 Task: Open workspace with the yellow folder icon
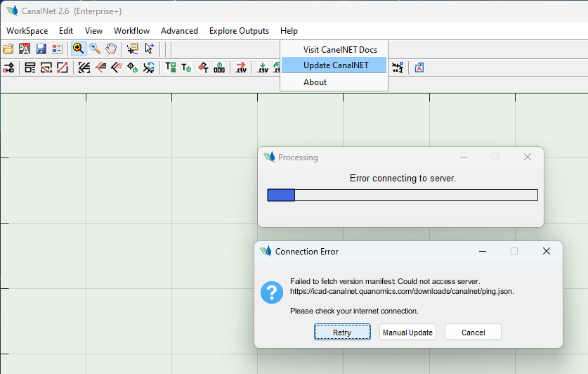point(8,49)
